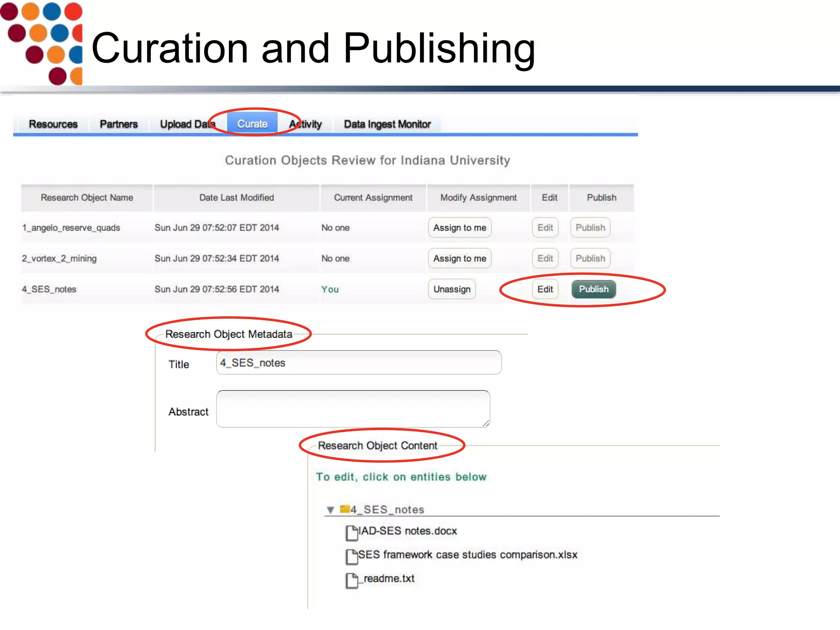Click the date Sun Jun 29 07:52:56 EDT 2014
The height and width of the screenshot is (630, 840).
point(217,289)
